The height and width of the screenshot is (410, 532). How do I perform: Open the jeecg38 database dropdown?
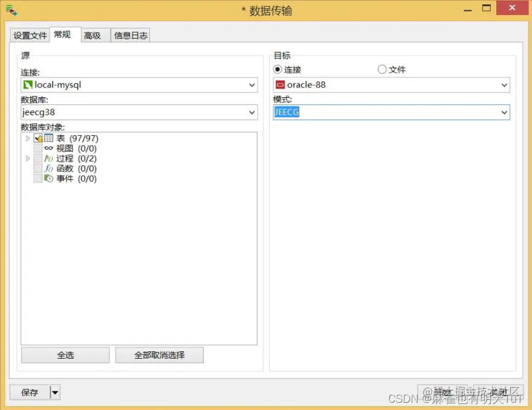(x=251, y=112)
